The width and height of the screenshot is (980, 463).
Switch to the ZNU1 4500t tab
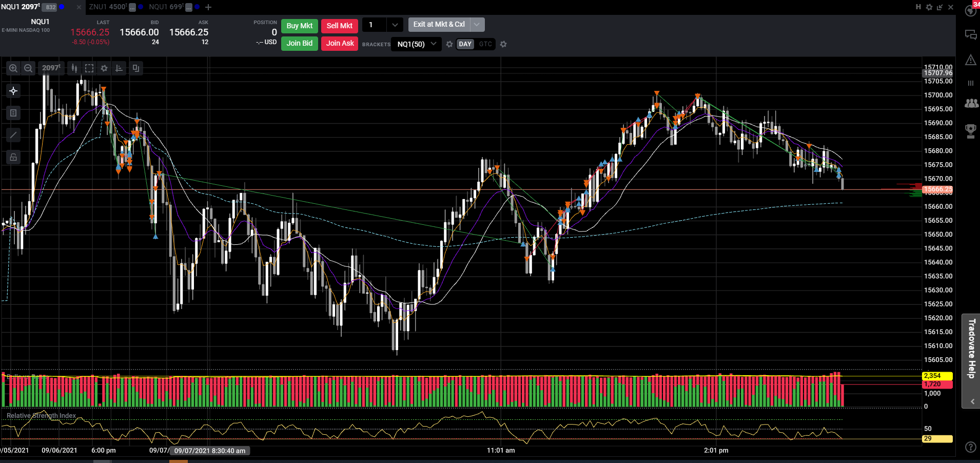point(107,7)
